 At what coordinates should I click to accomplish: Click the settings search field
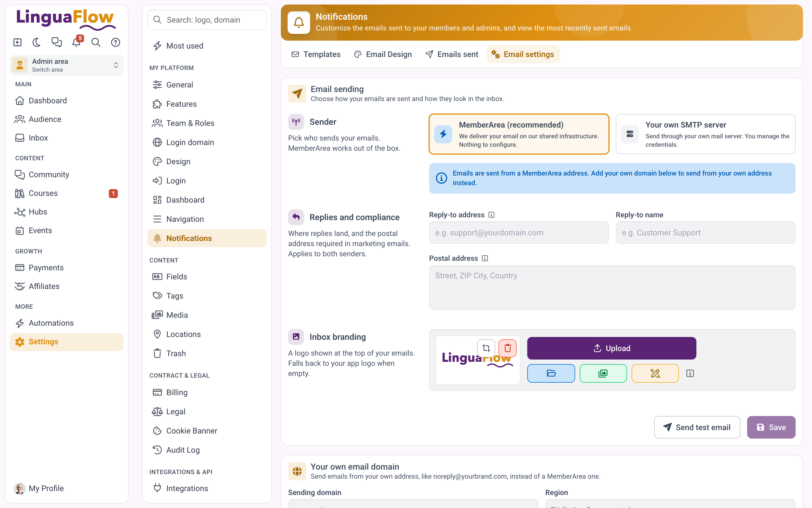tap(207, 20)
